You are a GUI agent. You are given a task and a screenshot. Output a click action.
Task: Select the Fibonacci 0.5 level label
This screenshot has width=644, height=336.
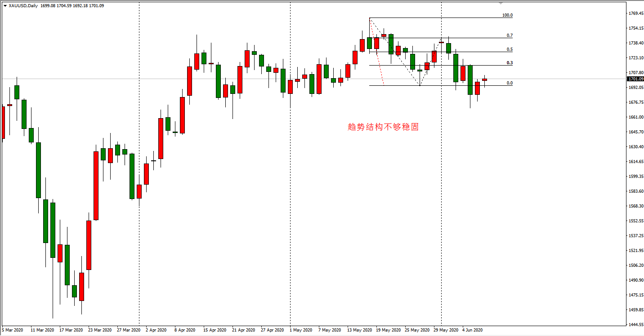(510, 49)
